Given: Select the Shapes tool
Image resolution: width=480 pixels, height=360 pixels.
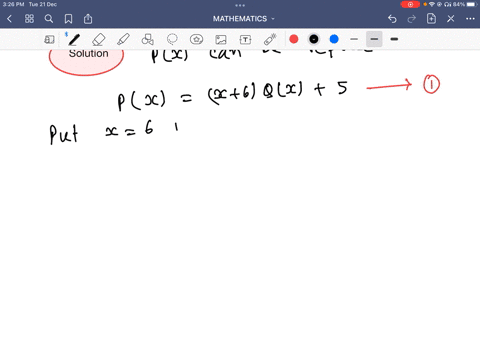Looking at the screenshot, I should 148,39.
